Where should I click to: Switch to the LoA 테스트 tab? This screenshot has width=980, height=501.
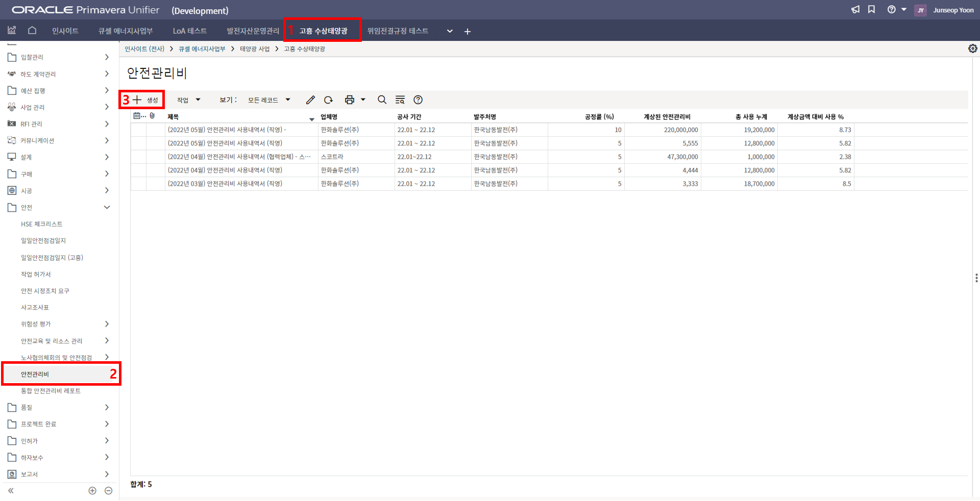[x=190, y=31]
